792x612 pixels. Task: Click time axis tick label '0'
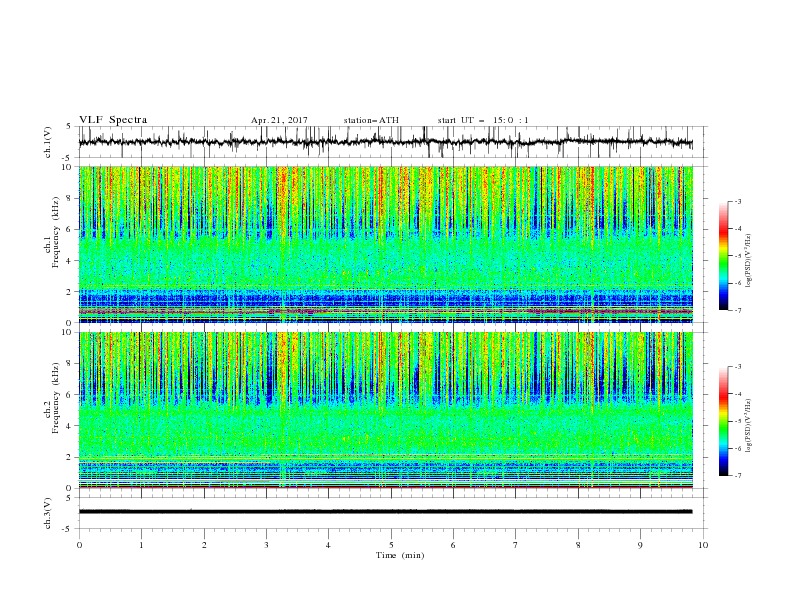tap(79, 545)
